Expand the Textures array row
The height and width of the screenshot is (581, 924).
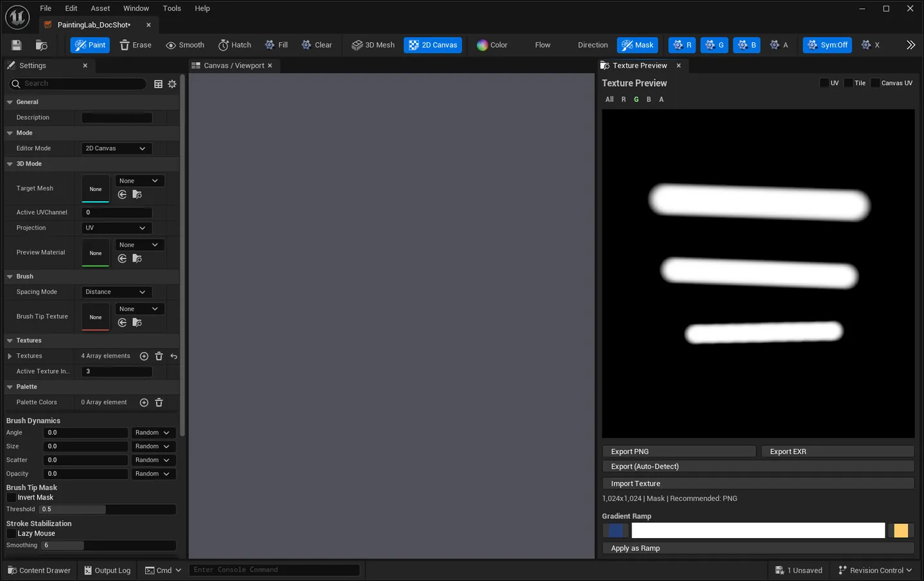pos(10,356)
